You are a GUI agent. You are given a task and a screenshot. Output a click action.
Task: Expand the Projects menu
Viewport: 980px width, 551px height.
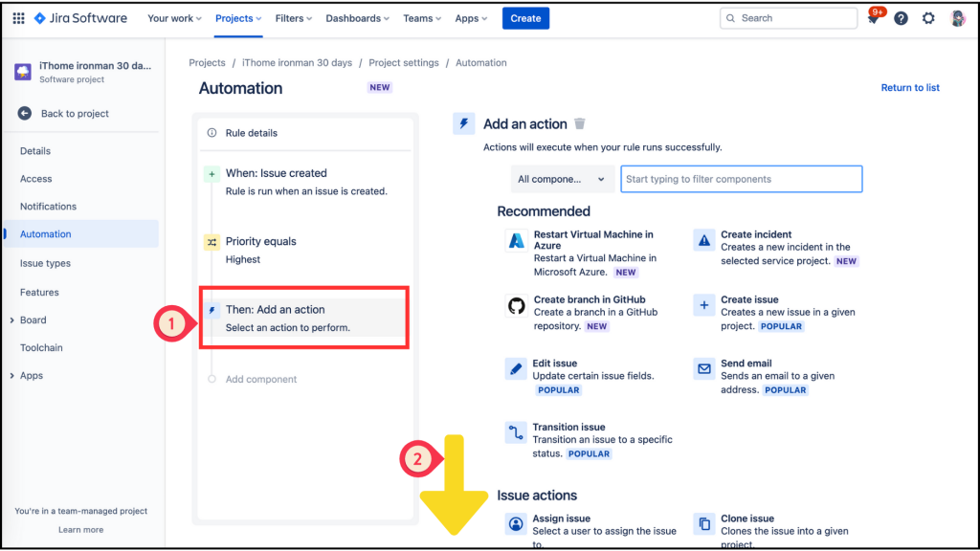(238, 19)
